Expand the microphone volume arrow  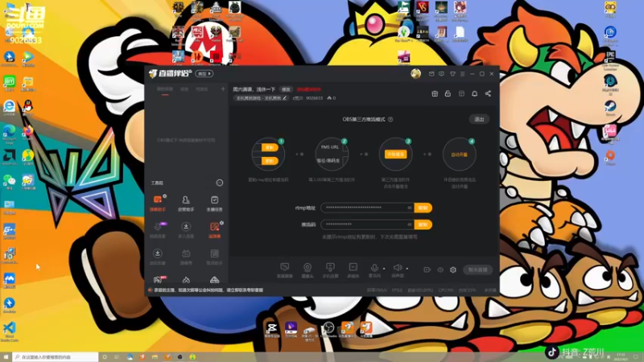(x=384, y=269)
